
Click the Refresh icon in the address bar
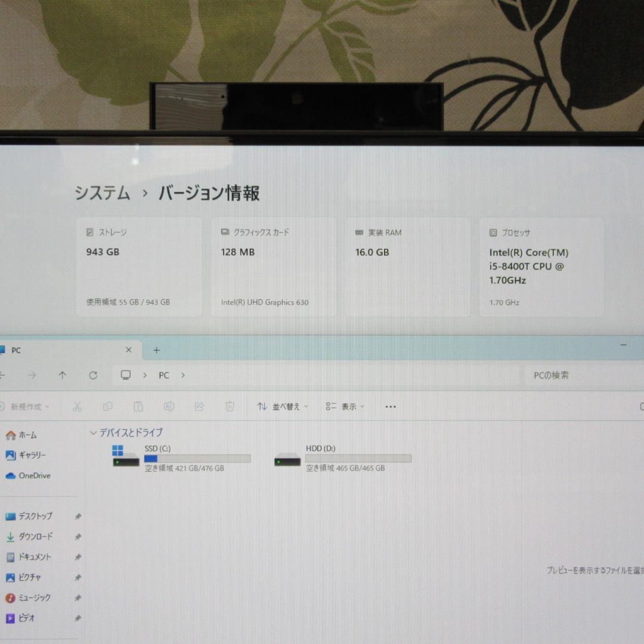(x=94, y=375)
